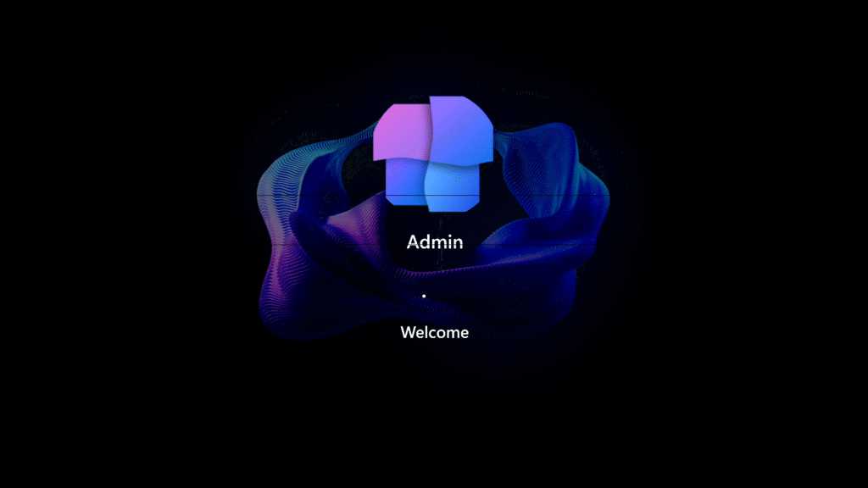This screenshot has height=488, width=868.
Task: Click the Admin user avatar picture
Action: click(433, 154)
